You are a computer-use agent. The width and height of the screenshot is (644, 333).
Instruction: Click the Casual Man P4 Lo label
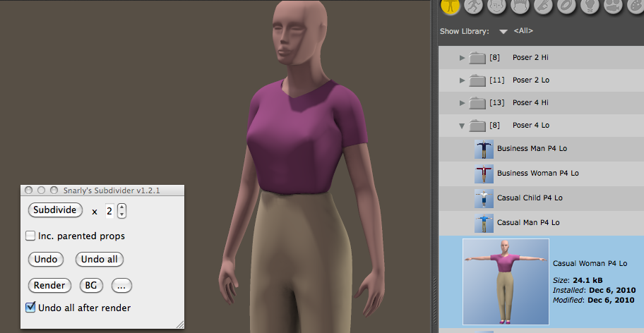click(x=528, y=222)
